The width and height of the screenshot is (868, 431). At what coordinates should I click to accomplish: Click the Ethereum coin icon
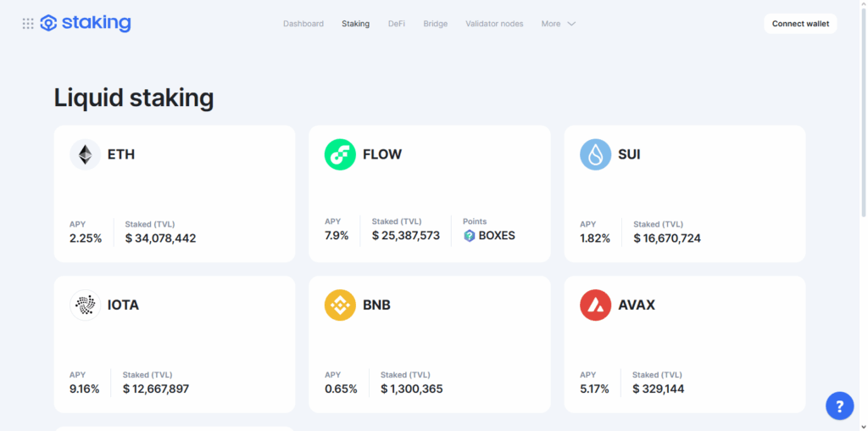pyautogui.click(x=85, y=154)
